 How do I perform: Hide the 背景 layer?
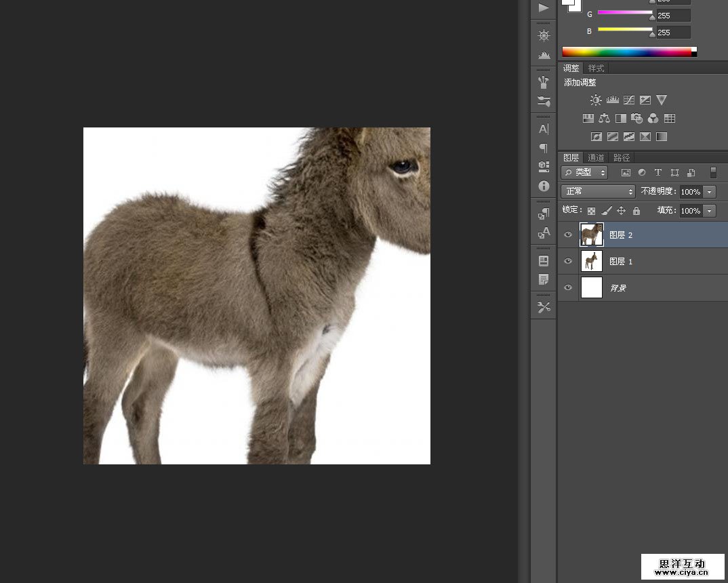coord(568,287)
